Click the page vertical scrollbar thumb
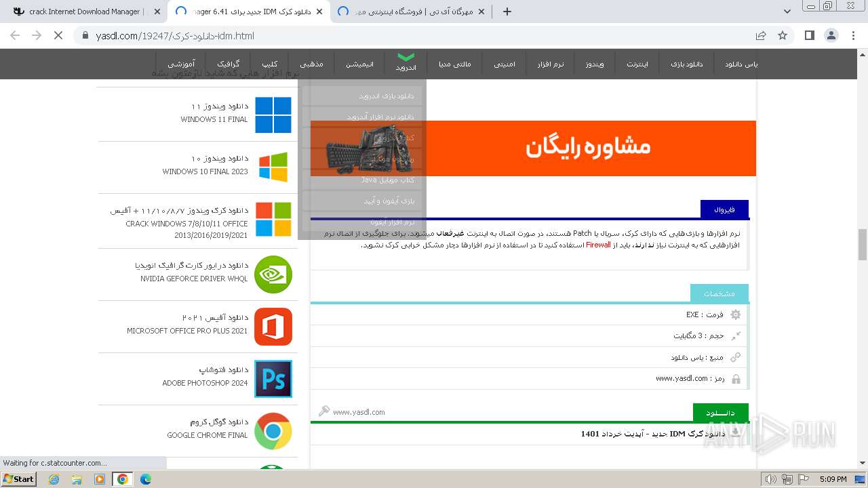 (862, 245)
